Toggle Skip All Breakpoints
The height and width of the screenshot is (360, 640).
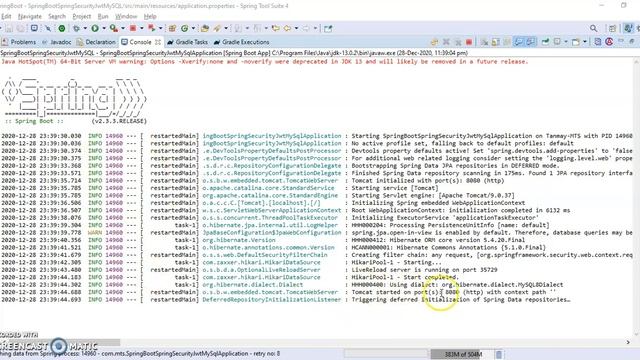click(48, 28)
